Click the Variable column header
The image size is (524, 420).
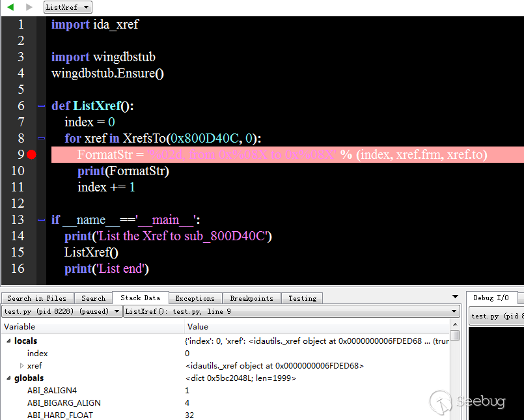click(x=93, y=327)
